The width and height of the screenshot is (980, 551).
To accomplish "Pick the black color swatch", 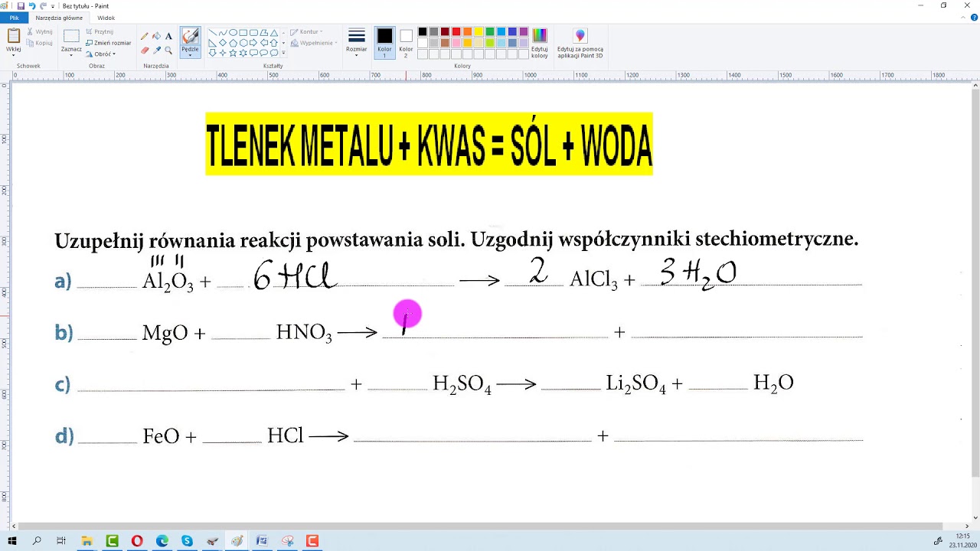I will click(x=423, y=31).
